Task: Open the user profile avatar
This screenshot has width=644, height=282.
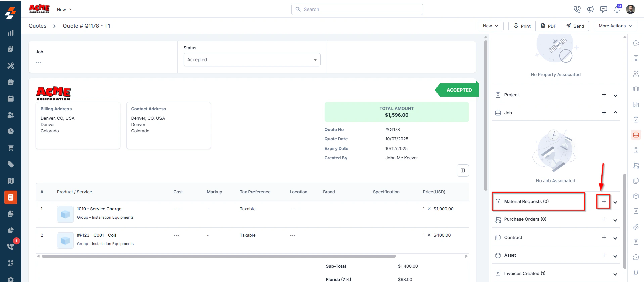Action: pyautogui.click(x=631, y=9)
